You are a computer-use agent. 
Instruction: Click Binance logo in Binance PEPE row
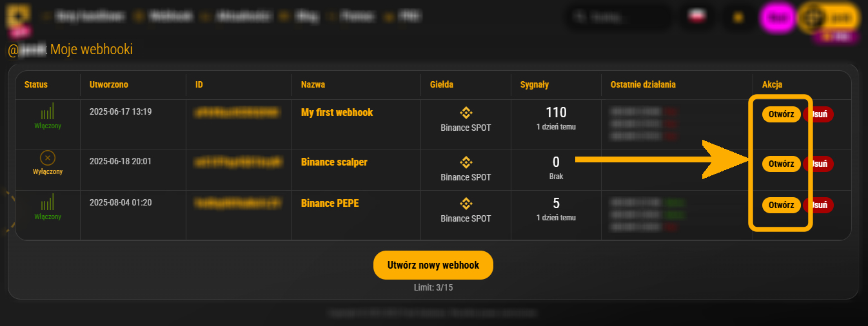466,203
